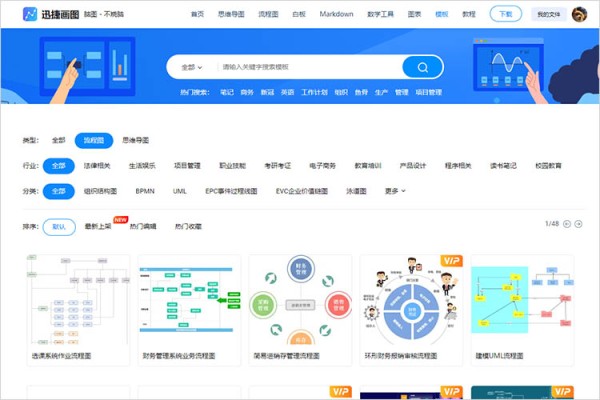Click 项目管理 in the hot search row
This screenshot has width=600, height=400.
click(429, 92)
